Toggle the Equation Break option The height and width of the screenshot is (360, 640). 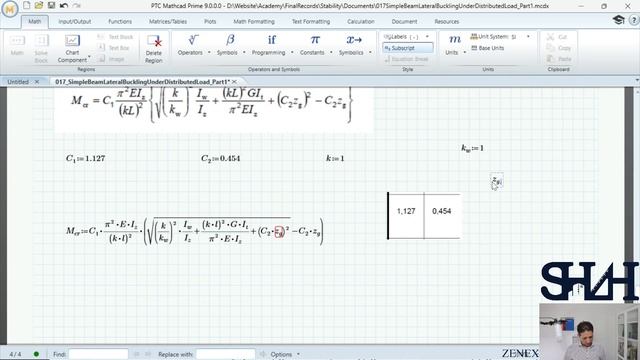point(407,59)
